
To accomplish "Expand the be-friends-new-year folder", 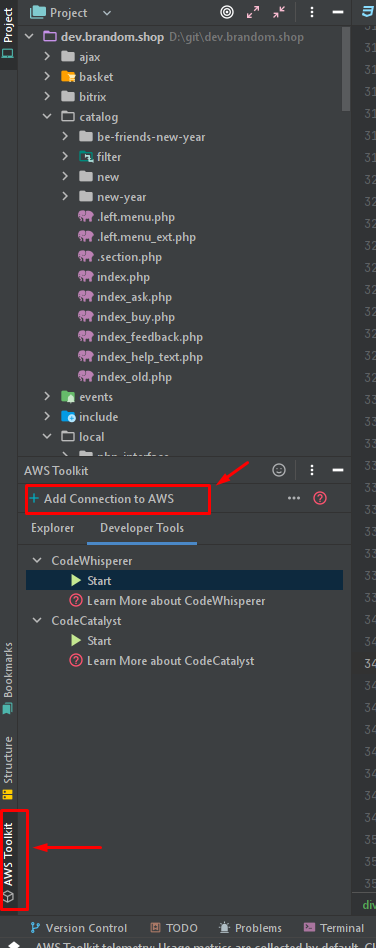I will point(65,137).
